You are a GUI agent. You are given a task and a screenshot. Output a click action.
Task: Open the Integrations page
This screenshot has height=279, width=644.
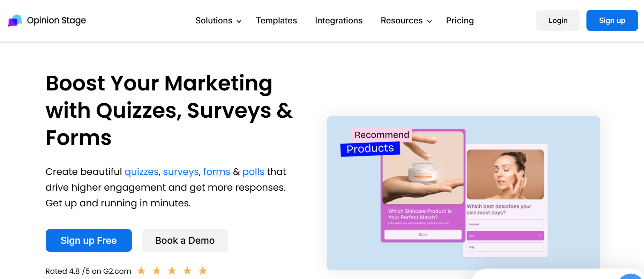(339, 21)
